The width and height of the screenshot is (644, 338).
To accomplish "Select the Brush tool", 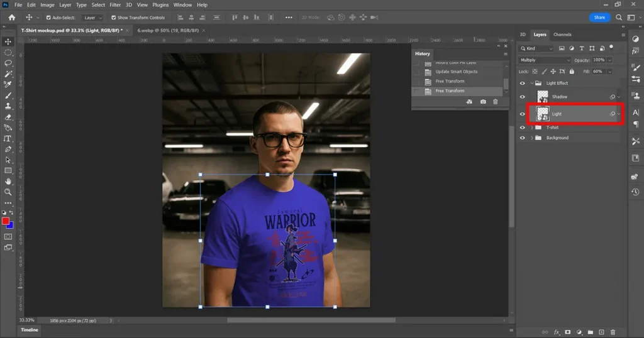I will point(8,95).
